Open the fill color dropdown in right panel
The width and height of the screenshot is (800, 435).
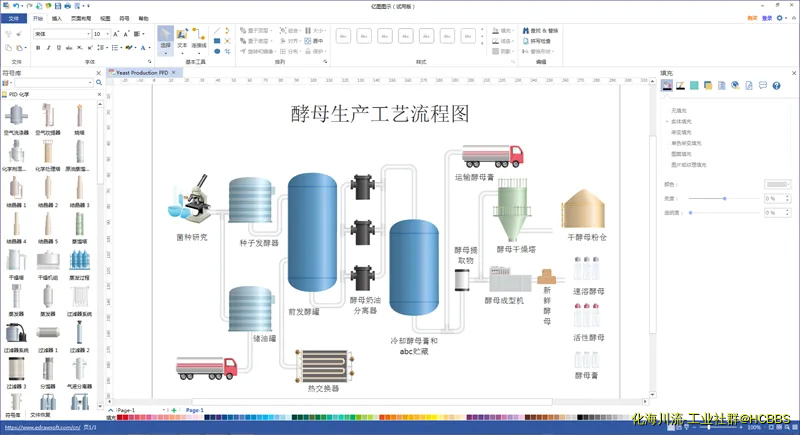click(x=777, y=184)
